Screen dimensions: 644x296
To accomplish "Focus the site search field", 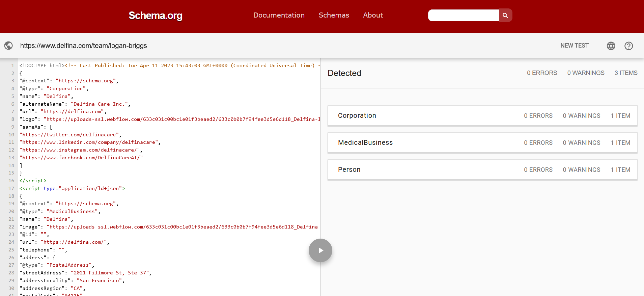I will (x=464, y=15).
